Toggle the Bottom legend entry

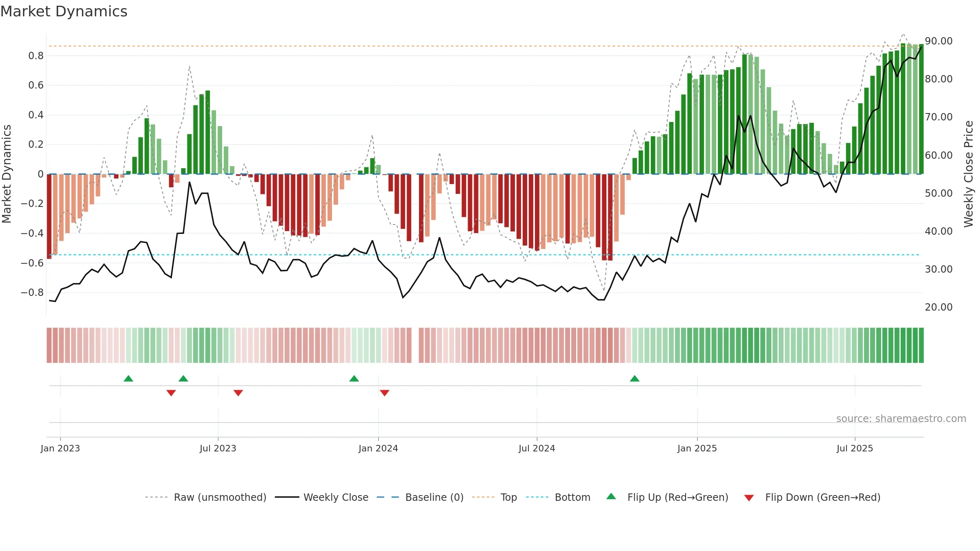558,497
